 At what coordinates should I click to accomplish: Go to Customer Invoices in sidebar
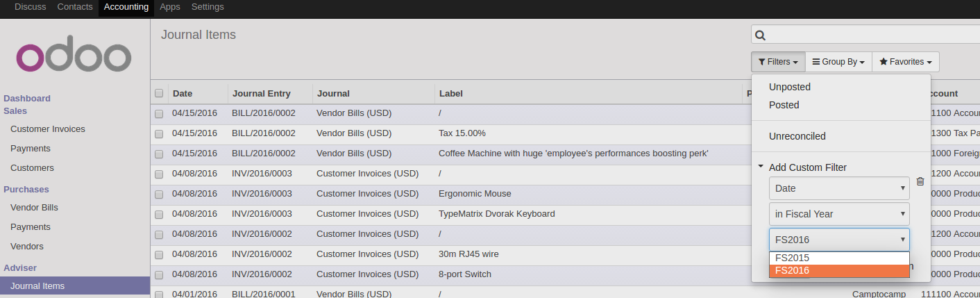47,129
